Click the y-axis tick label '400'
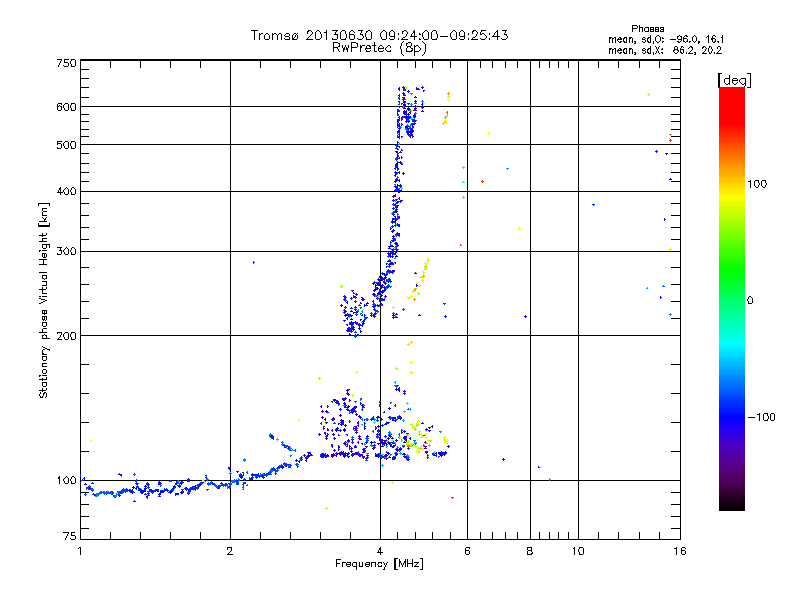This screenshot has width=800, height=600. (x=66, y=192)
